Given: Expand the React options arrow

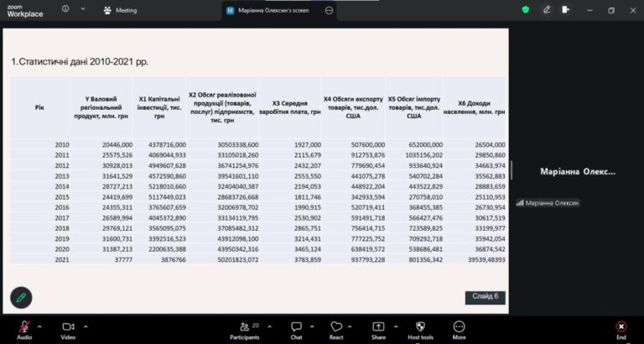Looking at the screenshot, I should [350, 326].
